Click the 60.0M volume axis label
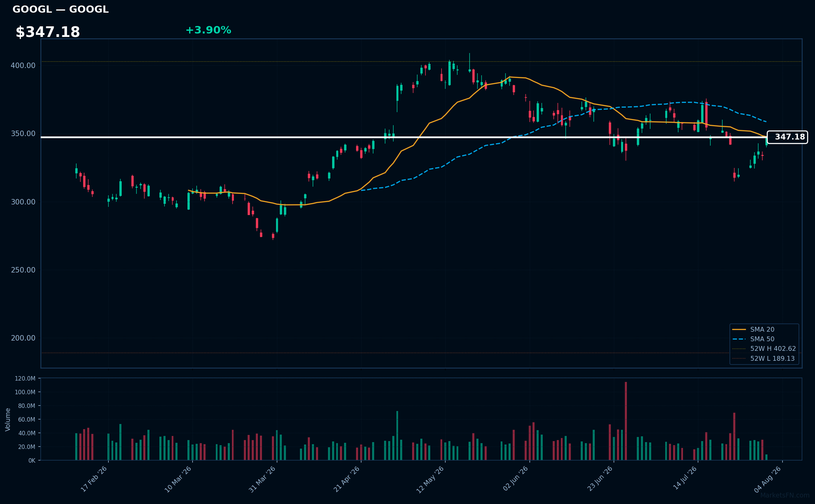The width and height of the screenshot is (815, 504). (27, 420)
